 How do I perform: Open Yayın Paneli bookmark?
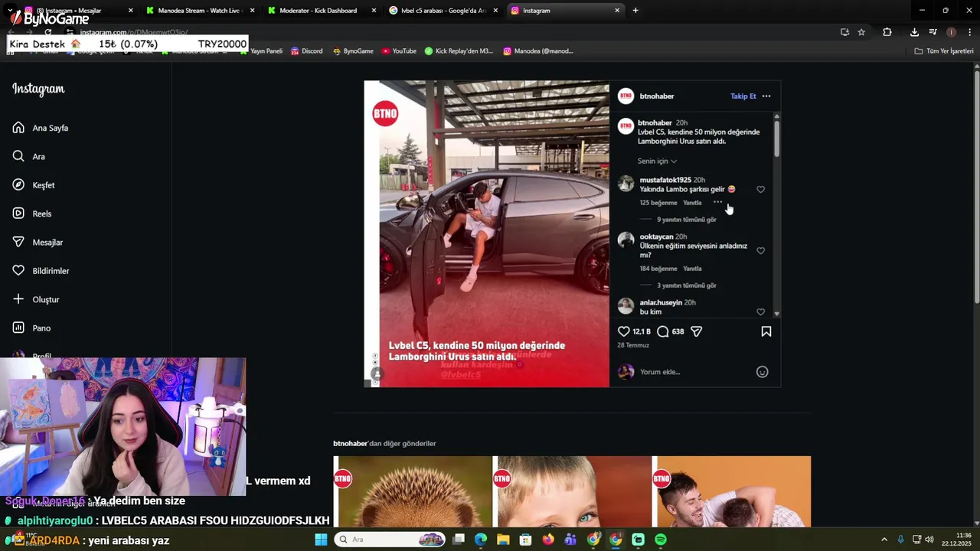pos(261,51)
